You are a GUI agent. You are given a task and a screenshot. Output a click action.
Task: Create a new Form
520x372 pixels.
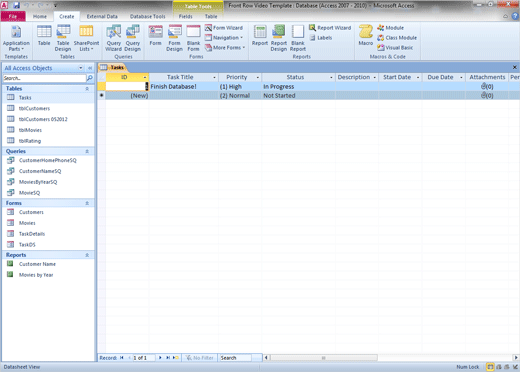click(x=155, y=36)
